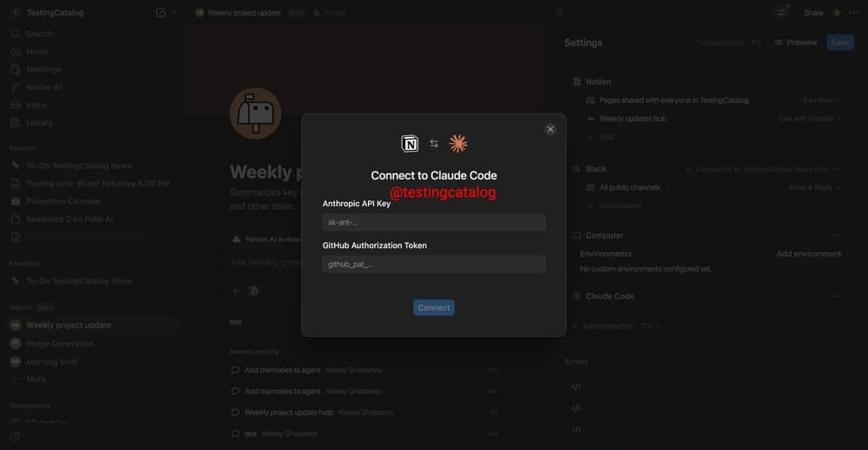Click the Save button in Settings
Viewport: 868px width, 450px height.
[839, 42]
